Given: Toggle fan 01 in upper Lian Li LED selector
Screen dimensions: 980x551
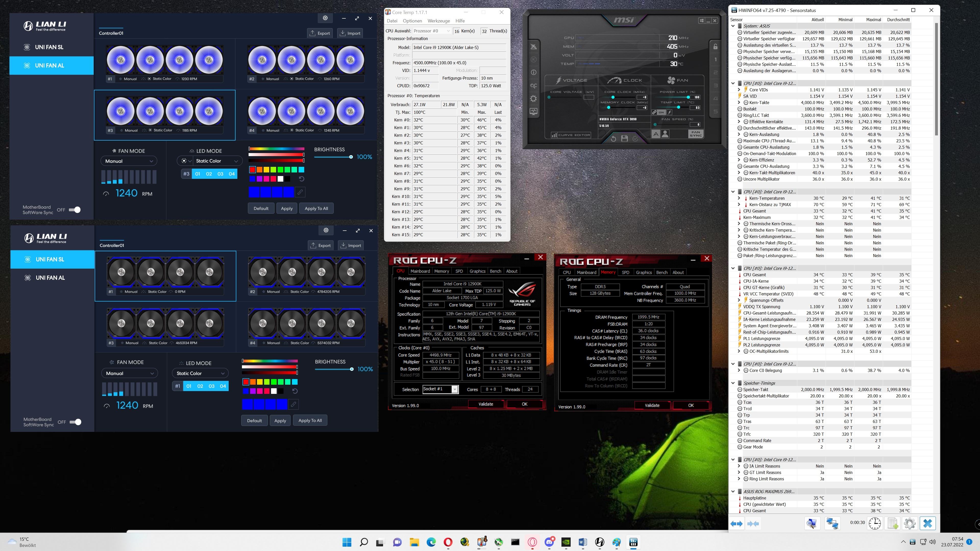Looking at the screenshot, I should point(198,174).
